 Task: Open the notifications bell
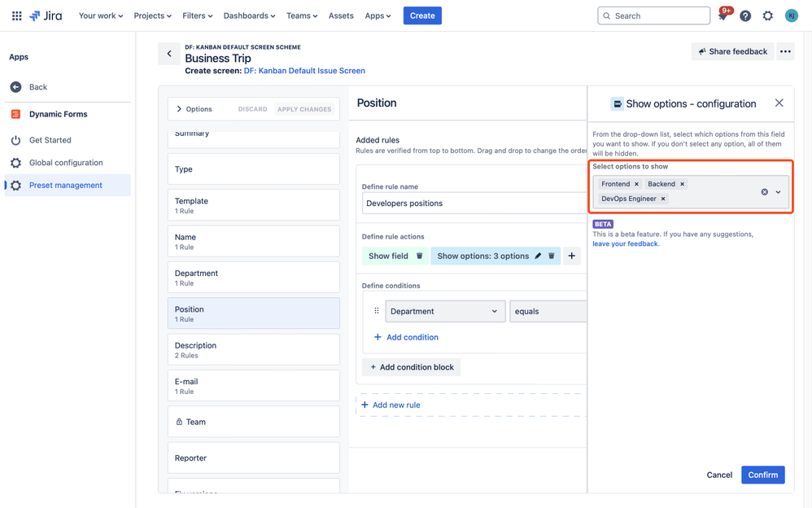pos(723,15)
